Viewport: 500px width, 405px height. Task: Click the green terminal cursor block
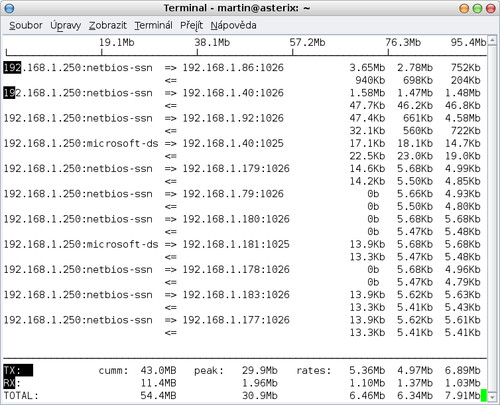pos(484,396)
